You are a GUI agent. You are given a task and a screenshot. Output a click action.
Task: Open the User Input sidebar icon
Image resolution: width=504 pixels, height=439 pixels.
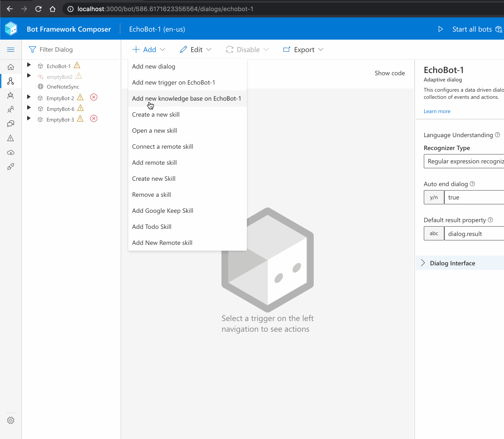[x=11, y=110]
